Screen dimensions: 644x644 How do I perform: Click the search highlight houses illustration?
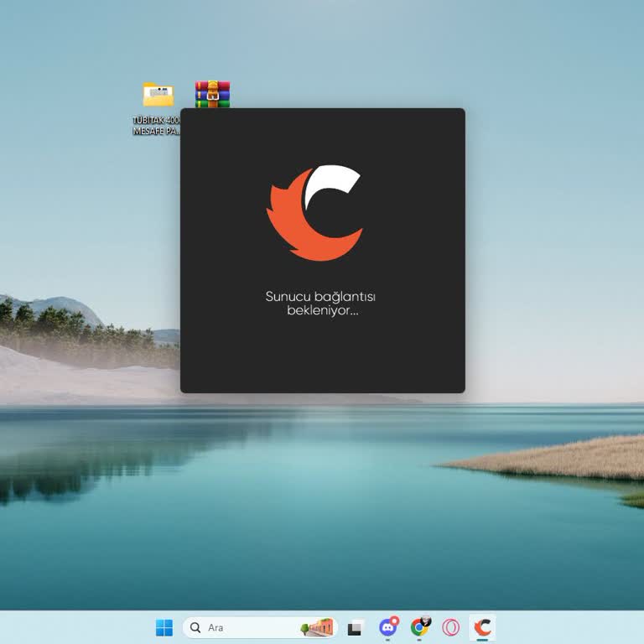(x=318, y=627)
